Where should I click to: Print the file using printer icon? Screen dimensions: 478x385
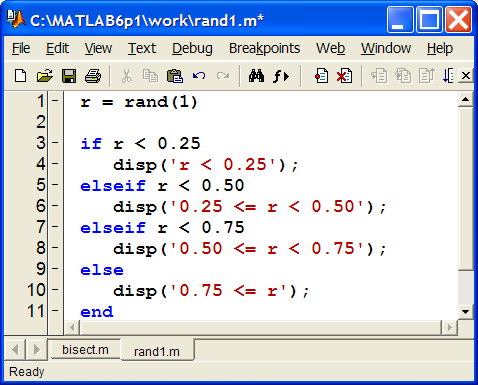click(x=93, y=76)
